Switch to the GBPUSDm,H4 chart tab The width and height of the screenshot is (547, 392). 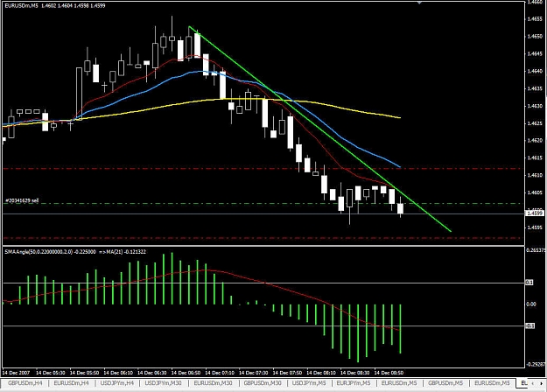[x=25, y=383]
